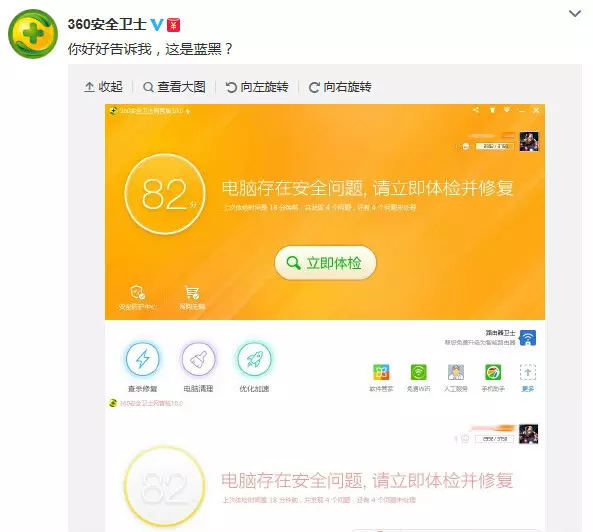Open the broom 电脑清理 icon
The image size is (593, 532).
click(x=199, y=359)
